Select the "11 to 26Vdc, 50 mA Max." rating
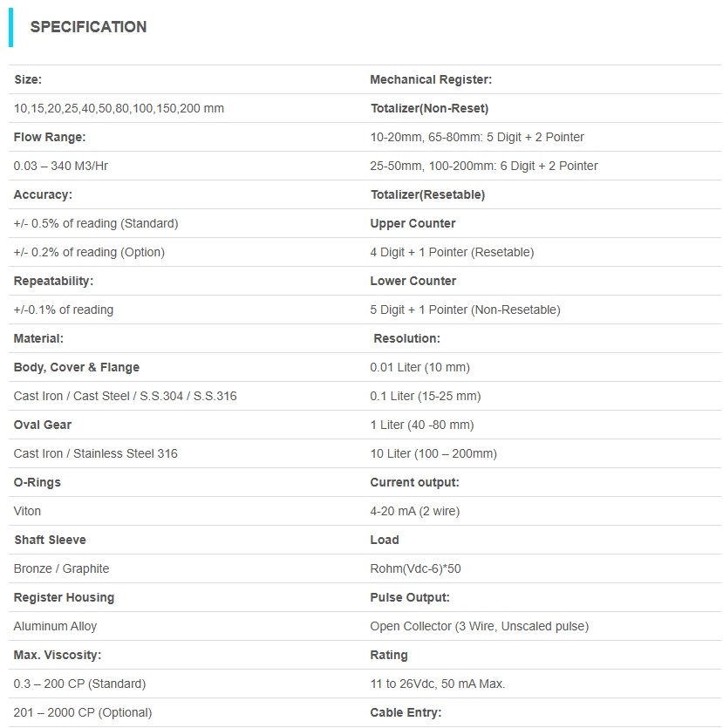The width and height of the screenshot is (723, 728). (x=437, y=684)
